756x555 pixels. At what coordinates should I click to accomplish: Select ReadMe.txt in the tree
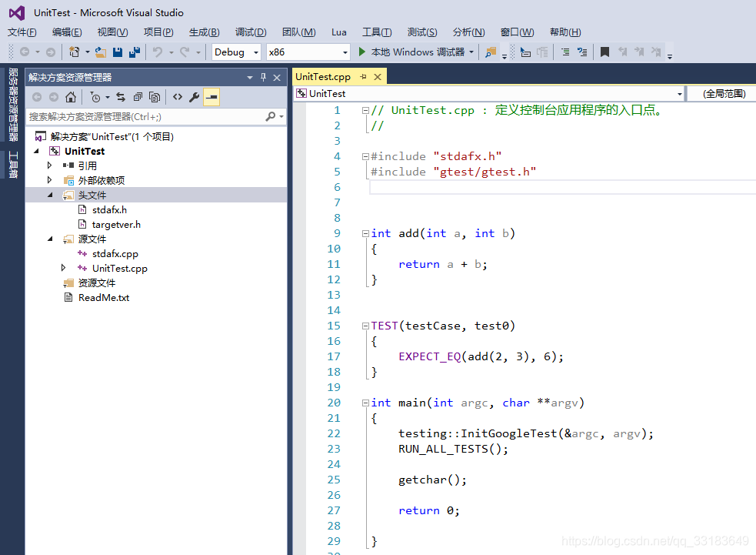pos(104,298)
